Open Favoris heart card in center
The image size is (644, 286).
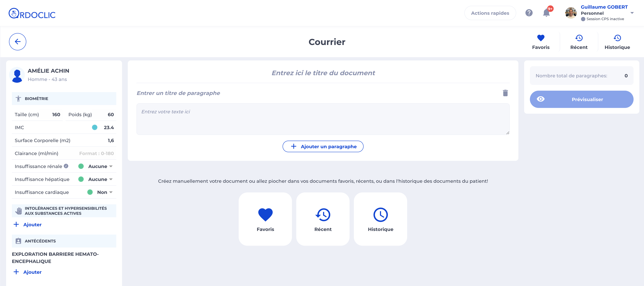[x=265, y=219]
